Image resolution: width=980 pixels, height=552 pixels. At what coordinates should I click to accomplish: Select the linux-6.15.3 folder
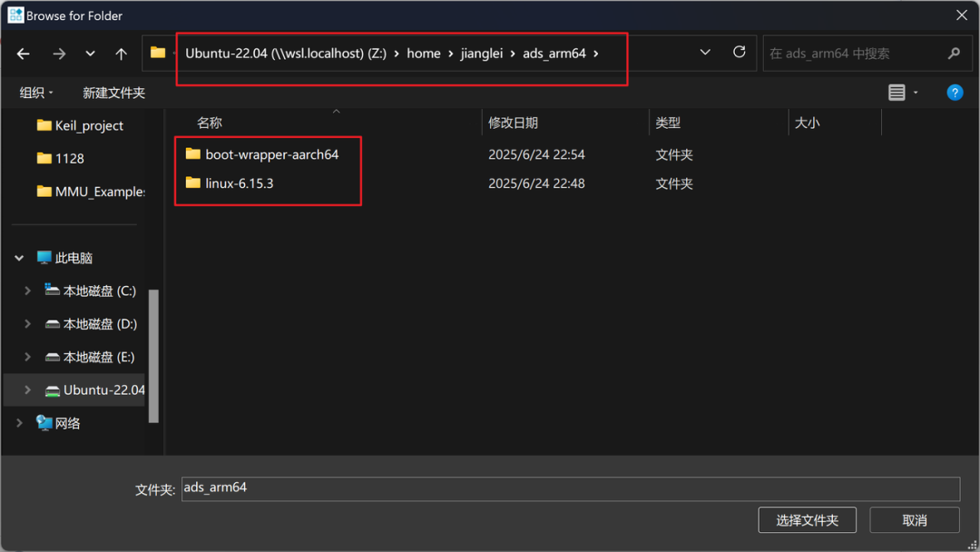(x=239, y=183)
